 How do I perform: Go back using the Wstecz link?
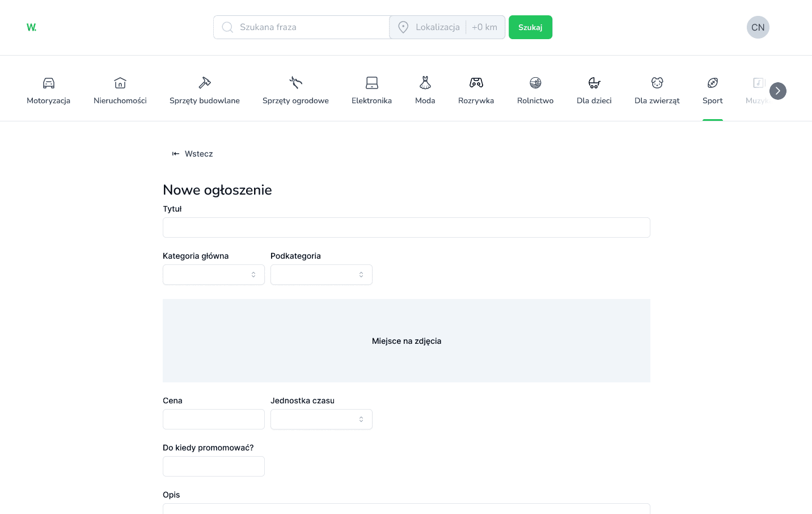pyautogui.click(x=192, y=154)
